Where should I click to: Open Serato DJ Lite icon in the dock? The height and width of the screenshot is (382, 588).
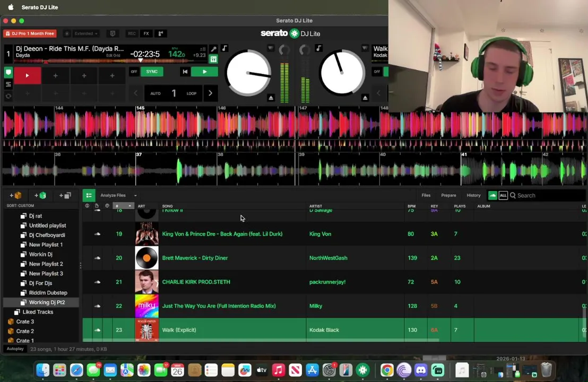[x=362, y=370]
